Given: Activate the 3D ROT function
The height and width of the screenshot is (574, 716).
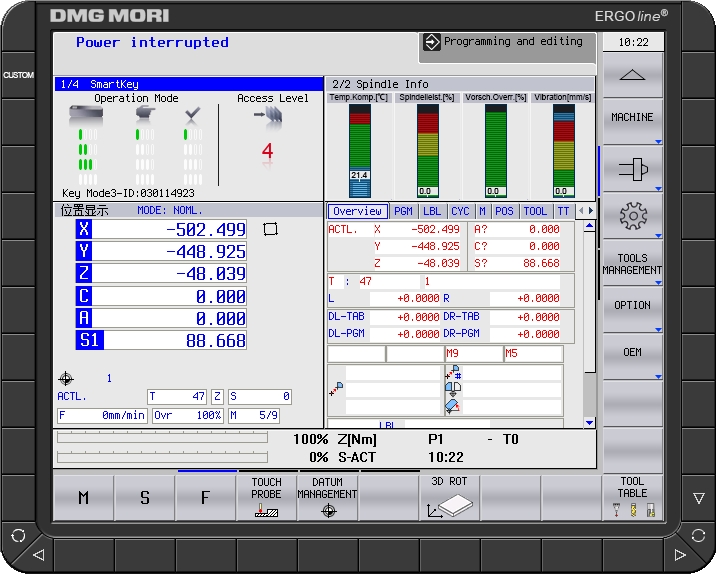Looking at the screenshot, I should tap(448, 497).
